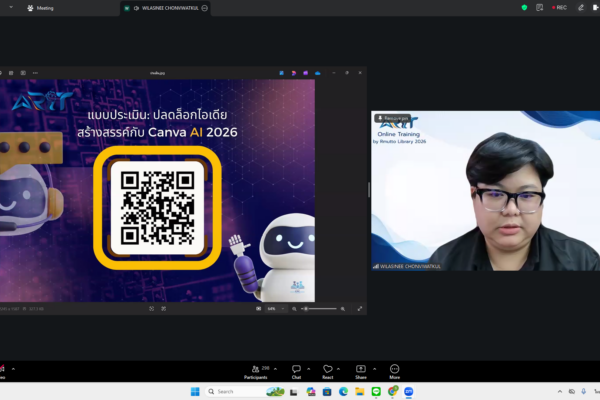Expand the React options arrow
Viewport: 600px width, 400px height.
(x=338, y=369)
